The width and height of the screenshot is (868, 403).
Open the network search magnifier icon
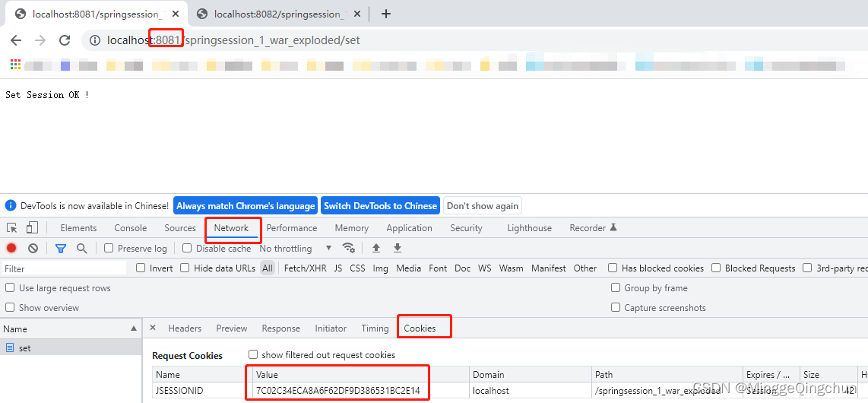(x=82, y=249)
